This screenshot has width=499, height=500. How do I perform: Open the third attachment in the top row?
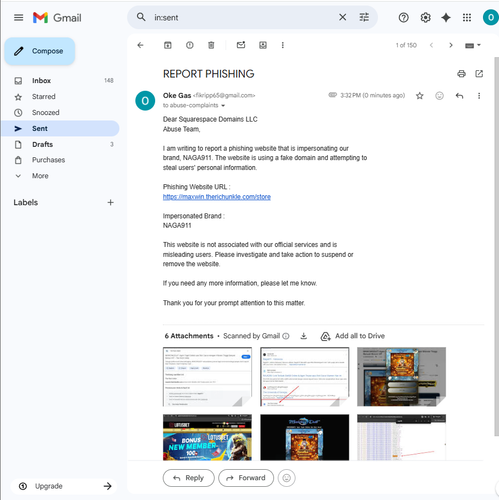401,377
